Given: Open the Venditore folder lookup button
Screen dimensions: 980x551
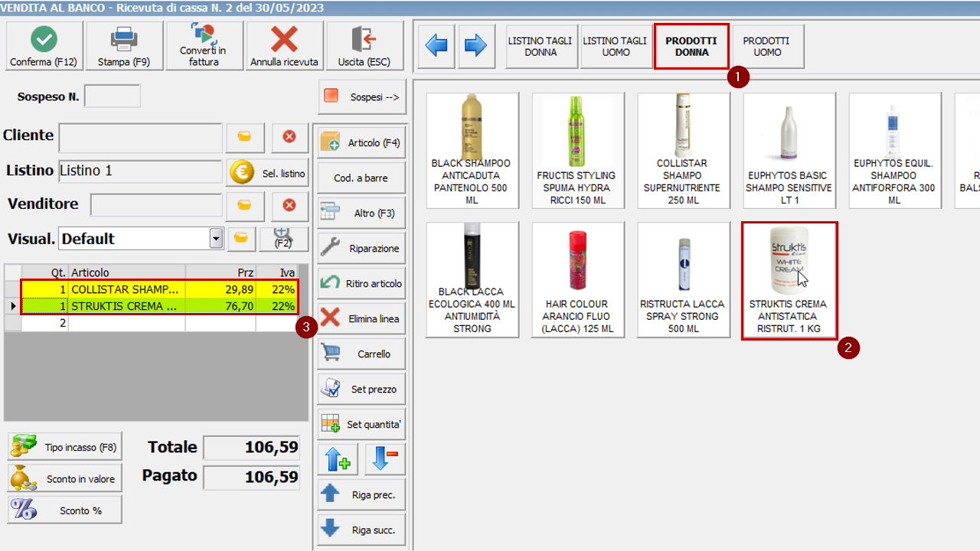Looking at the screenshot, I should pyautogui.click(x=245, y=206).
